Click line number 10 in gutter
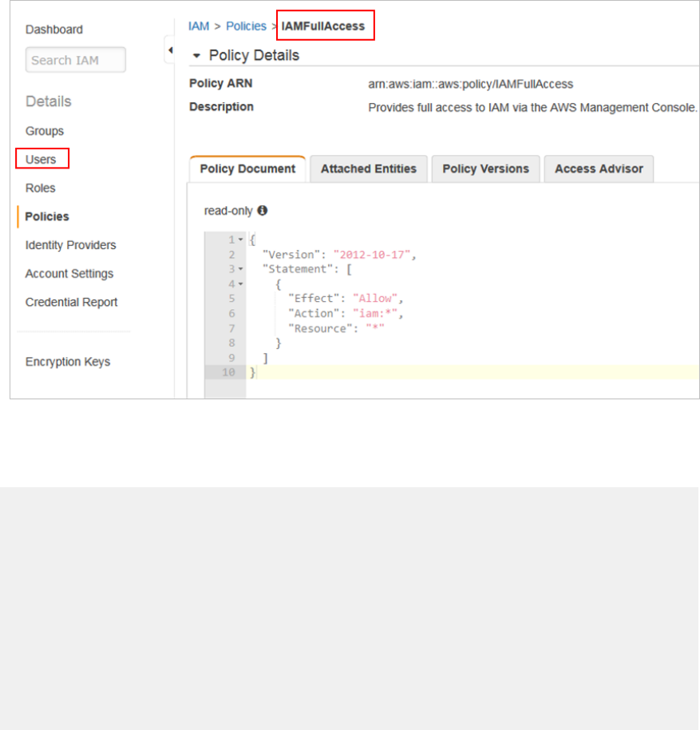 228,372
